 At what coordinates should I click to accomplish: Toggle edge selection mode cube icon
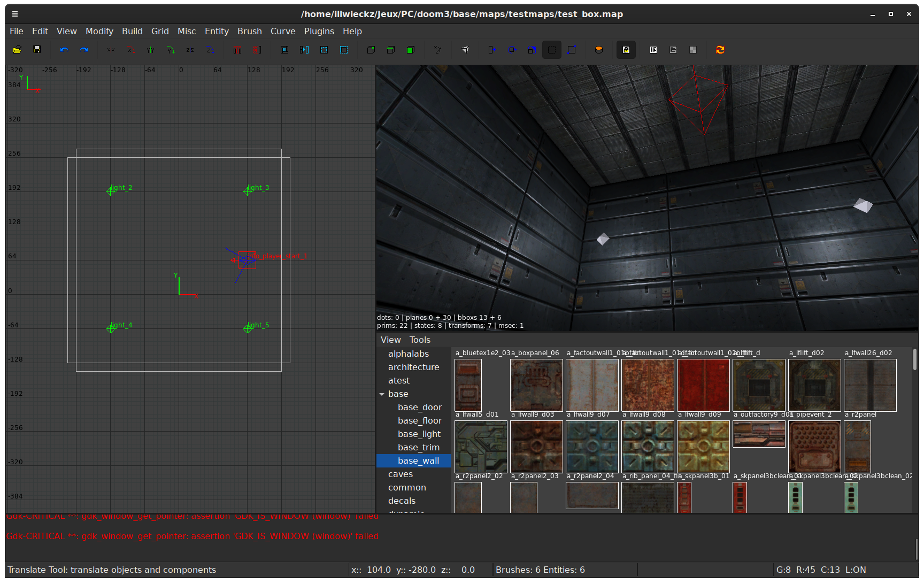[x=391, y=50]
